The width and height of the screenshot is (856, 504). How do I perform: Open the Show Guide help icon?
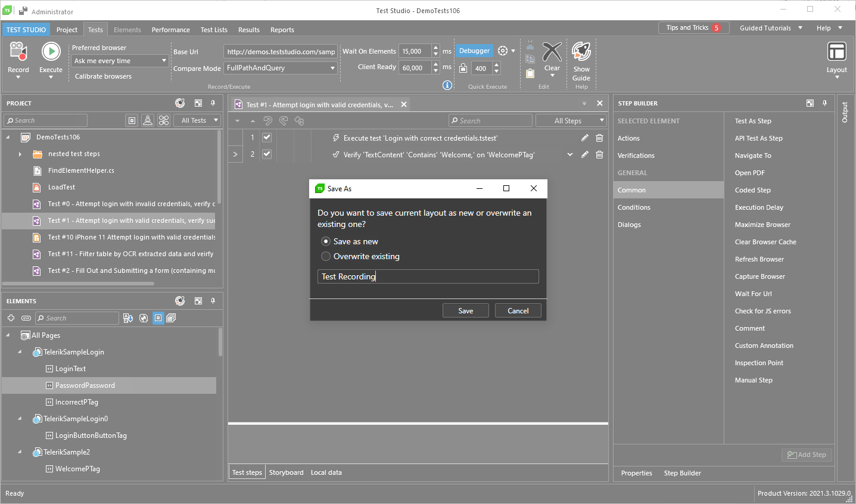581,52
